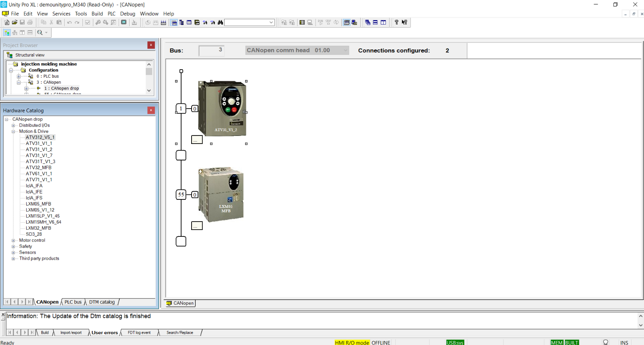
Task: Click ellipsis button below ATV31 drive
Action: click(x=197, y=140)
